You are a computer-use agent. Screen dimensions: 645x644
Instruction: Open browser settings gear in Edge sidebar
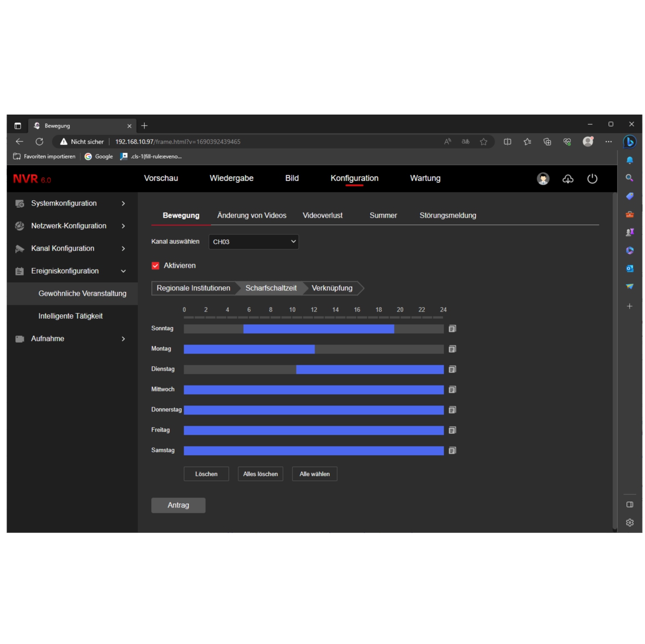pos(630,522)
